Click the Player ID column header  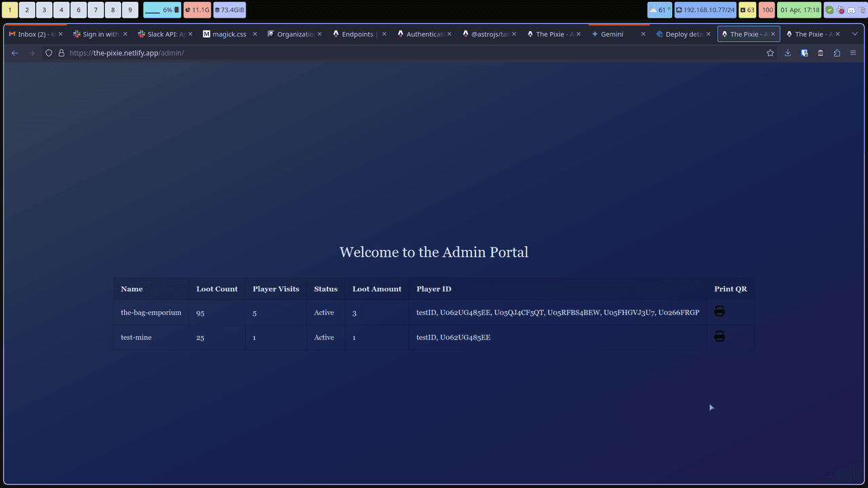[x=433, y=289]
